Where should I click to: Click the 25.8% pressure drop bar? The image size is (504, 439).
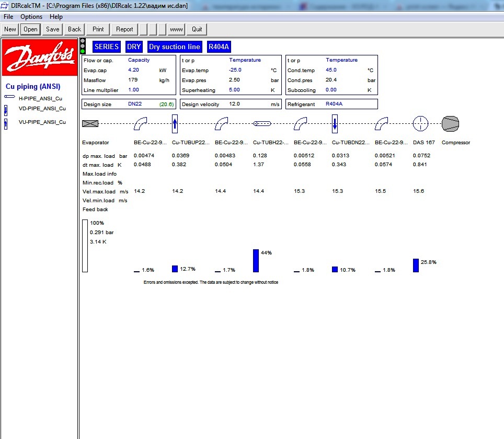416,265
